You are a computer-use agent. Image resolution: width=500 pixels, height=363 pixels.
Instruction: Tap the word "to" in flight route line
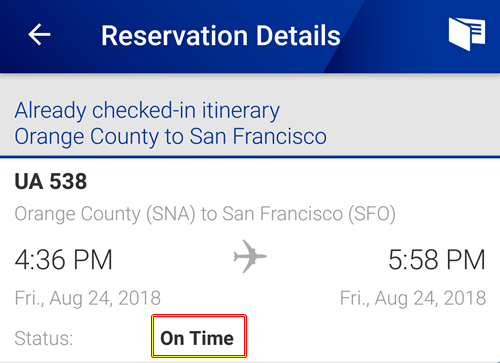click(209, 214)
